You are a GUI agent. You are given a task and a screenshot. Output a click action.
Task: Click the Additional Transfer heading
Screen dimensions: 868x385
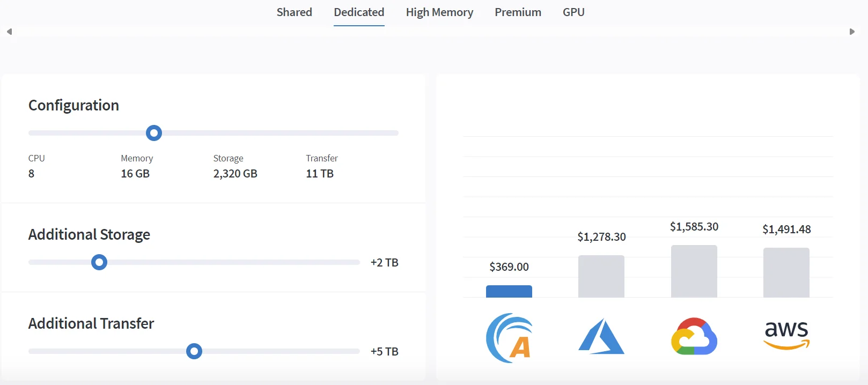pyautogui.click(x=91, y=323)
